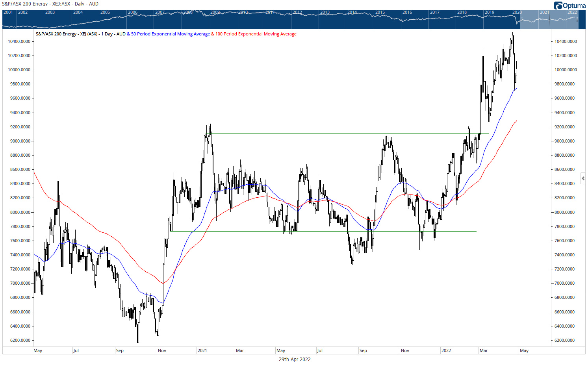This screenshot has height=367, width=588.
Task: Jump to 2015 in the overview timeline
Action: 380,13
